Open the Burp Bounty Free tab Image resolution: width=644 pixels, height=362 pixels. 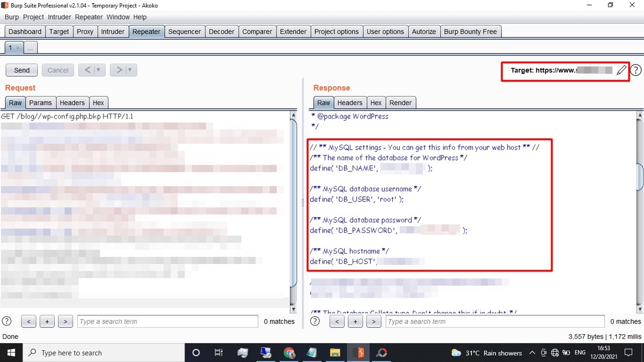pyautogui.click(x=471, y=32)
